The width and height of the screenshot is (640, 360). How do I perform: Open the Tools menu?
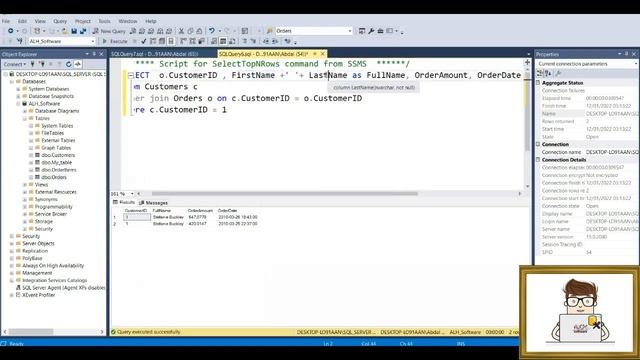[x=104, y=21]
